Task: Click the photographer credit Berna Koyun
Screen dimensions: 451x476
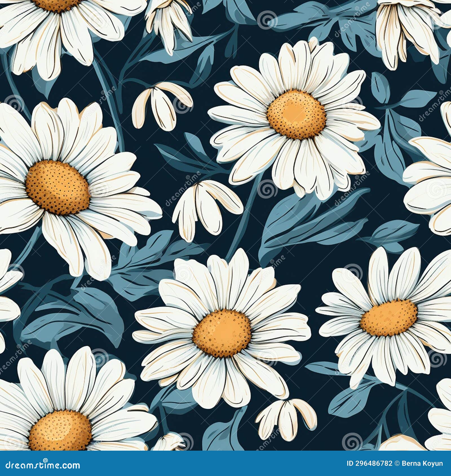Action: 423,464
